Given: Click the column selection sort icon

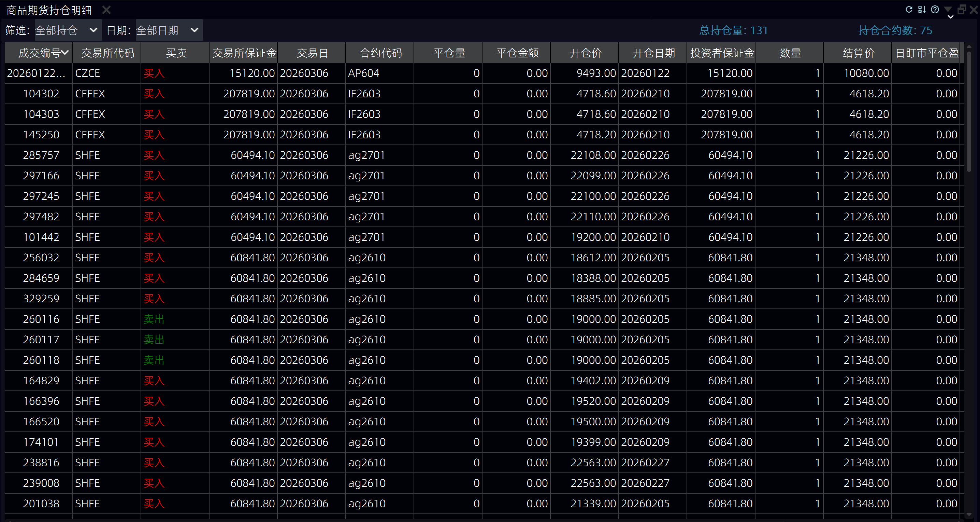Looking at the screenshot, I should click(922, 10).
